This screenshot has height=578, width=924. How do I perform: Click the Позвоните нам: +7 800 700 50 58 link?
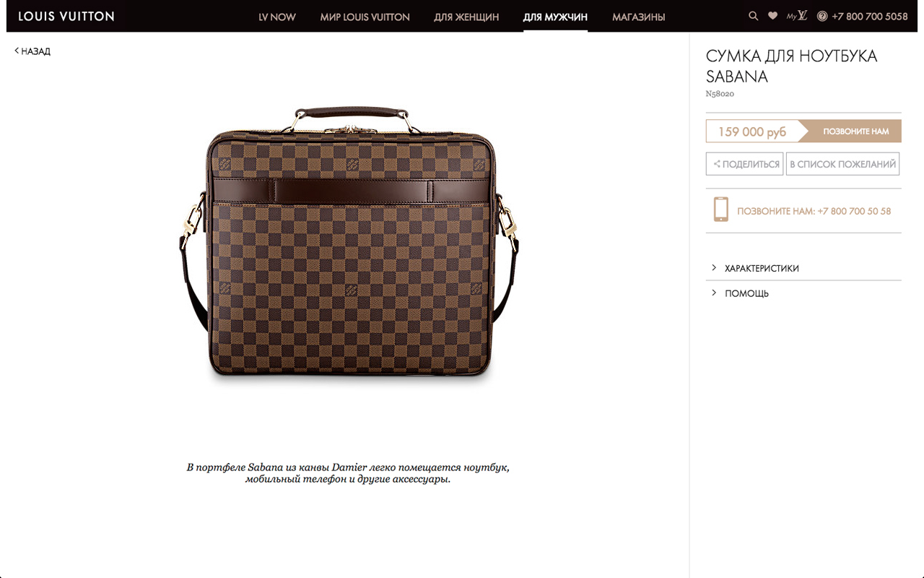814,211
